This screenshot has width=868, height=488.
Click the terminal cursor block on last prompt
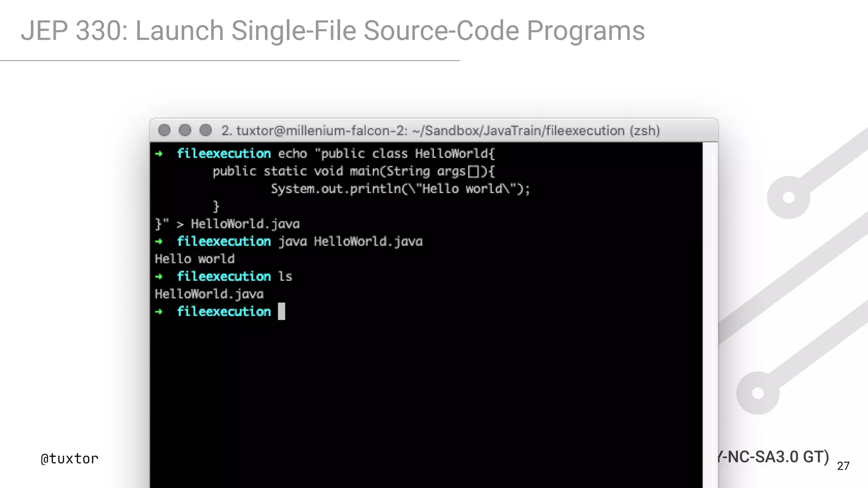point(281,311)
